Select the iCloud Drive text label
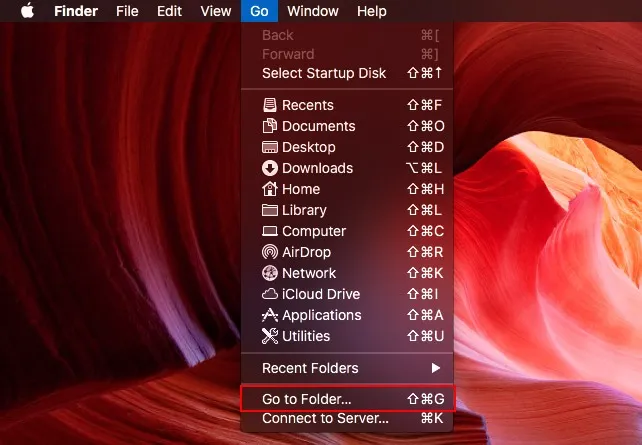642x445 pixels. tap(321, 294)
